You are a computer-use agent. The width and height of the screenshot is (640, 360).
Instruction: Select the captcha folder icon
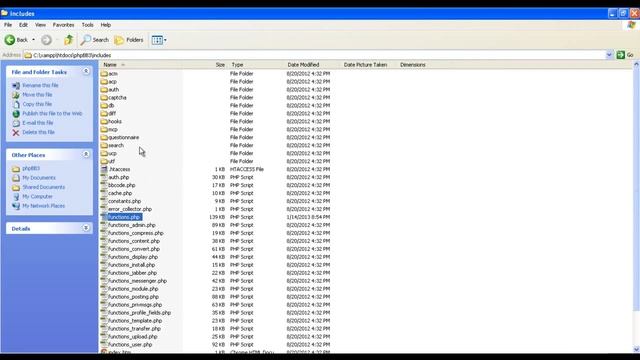(x=104, y=98)
